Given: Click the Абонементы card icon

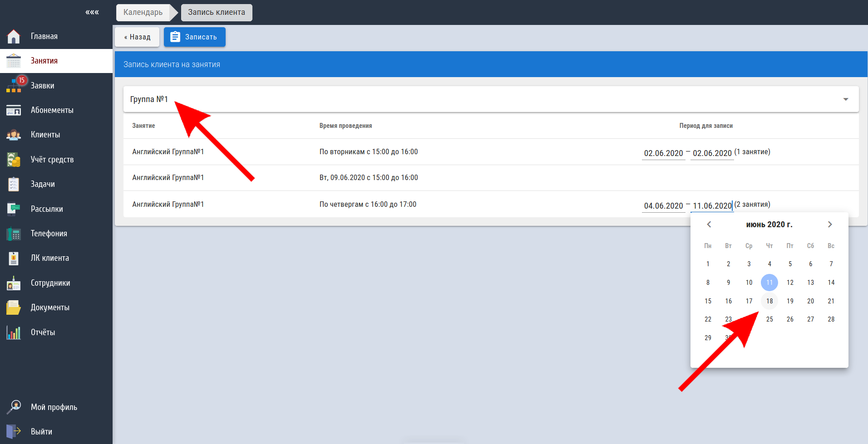Looking at the screenshot, I should pyautogui.click(x=14, y=110).
